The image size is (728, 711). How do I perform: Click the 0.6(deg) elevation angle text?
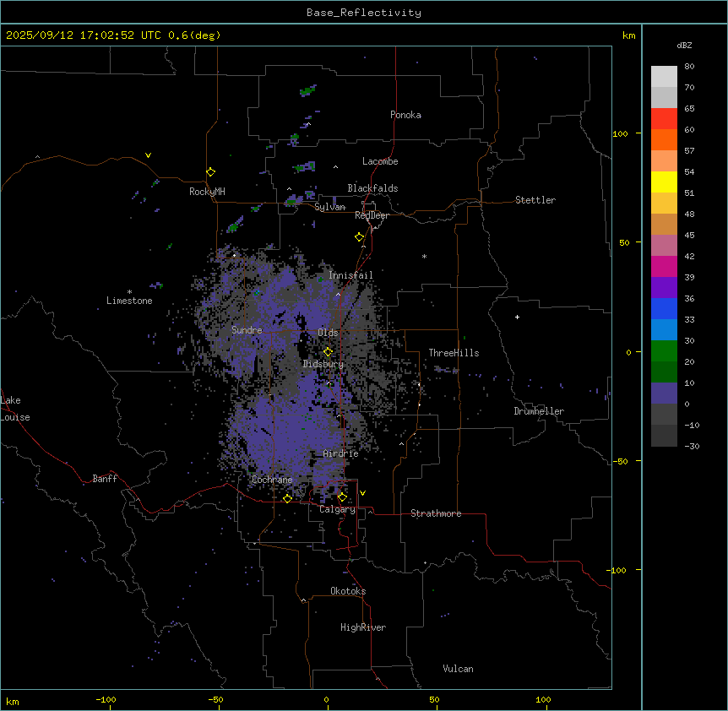point(194,35)
